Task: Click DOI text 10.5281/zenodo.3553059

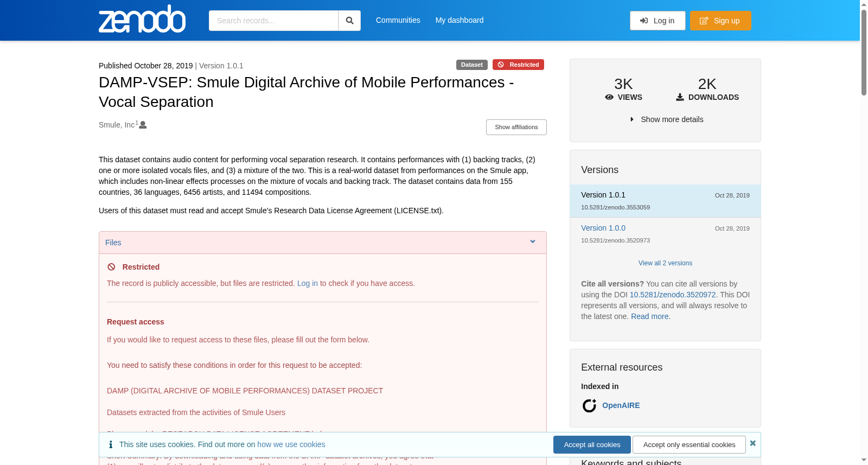Action: [615, 207]
